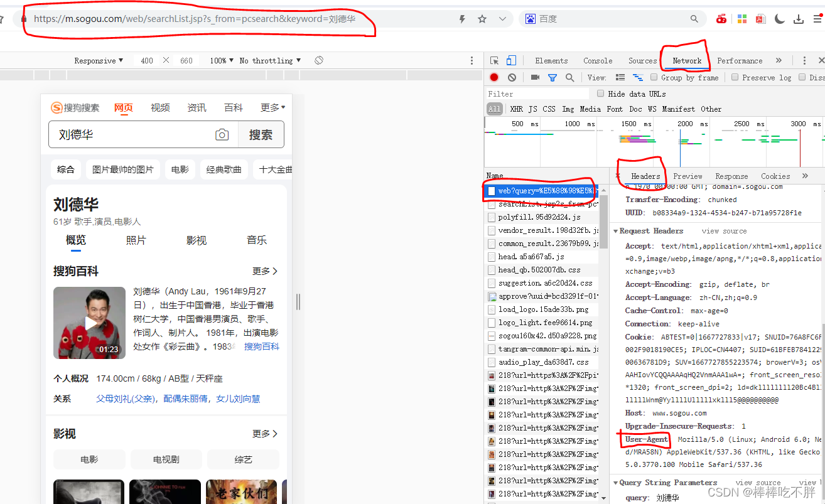The height and width of the screenshot is (504, 825).
Task: Open the Response tab
Action: pos(731,176)
